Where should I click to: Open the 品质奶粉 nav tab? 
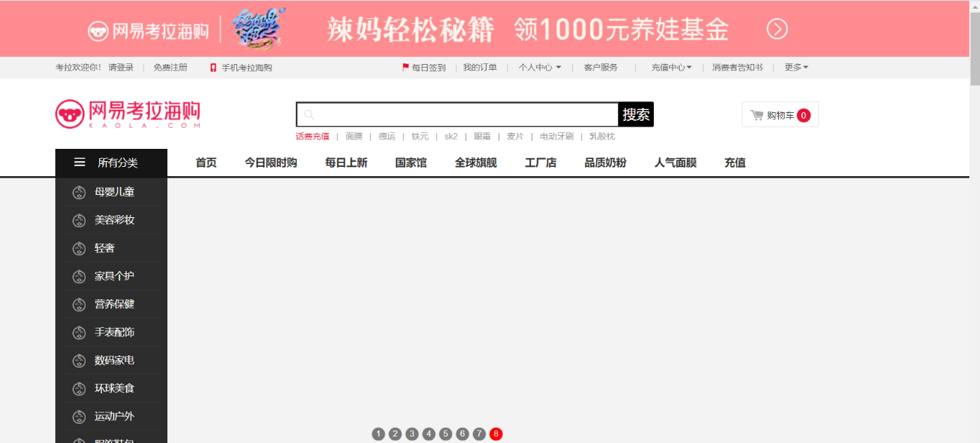(605, 163)
